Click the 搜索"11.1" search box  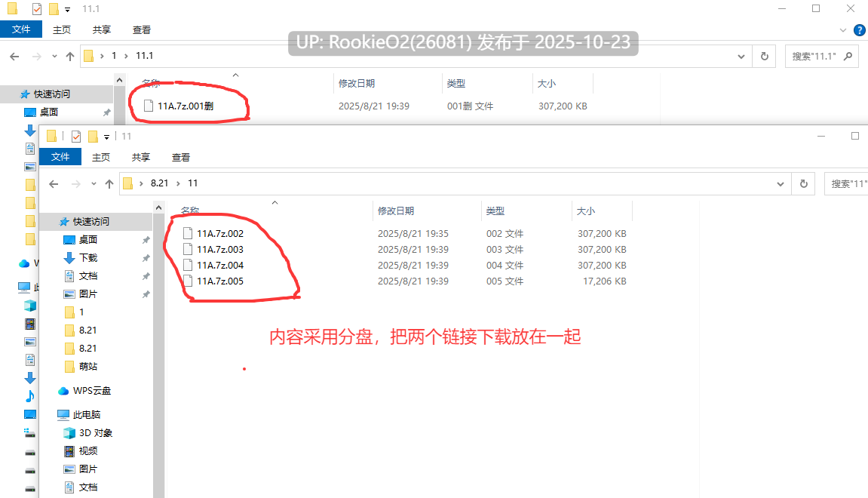coord(821,56)
